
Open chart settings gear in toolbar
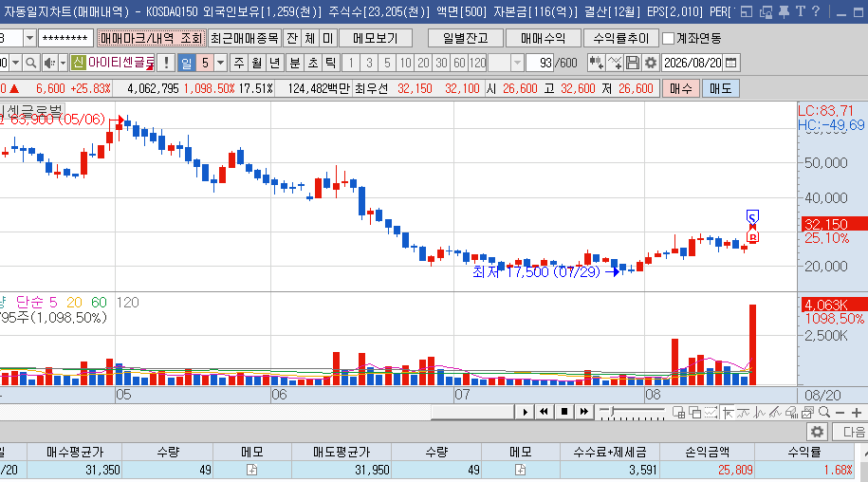pyautogui.click(x=651, y=63)
